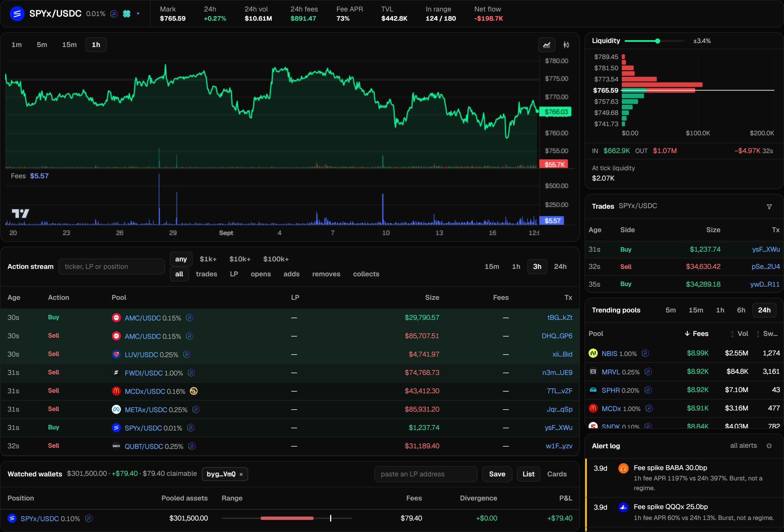This screenshot has height=532, width=784.
Task: Click the protocol badge beside header 0.01%
Action: click(114, 14)
